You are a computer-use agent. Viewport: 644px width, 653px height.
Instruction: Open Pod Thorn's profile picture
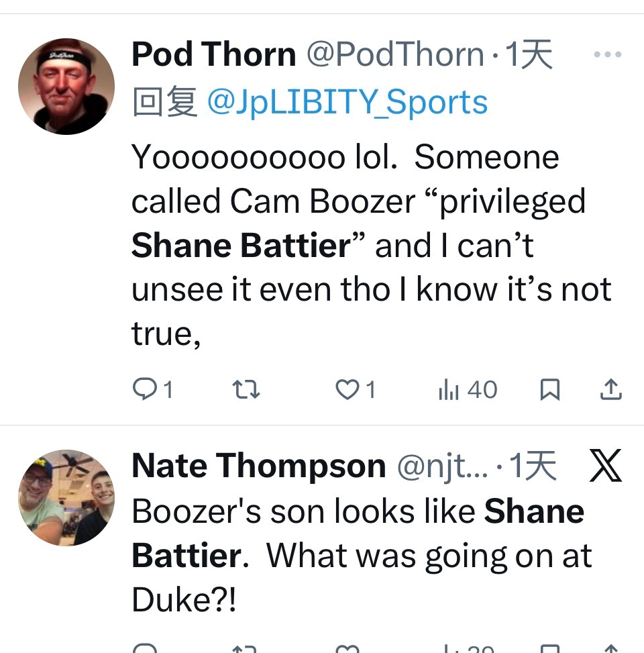(66, 87)
